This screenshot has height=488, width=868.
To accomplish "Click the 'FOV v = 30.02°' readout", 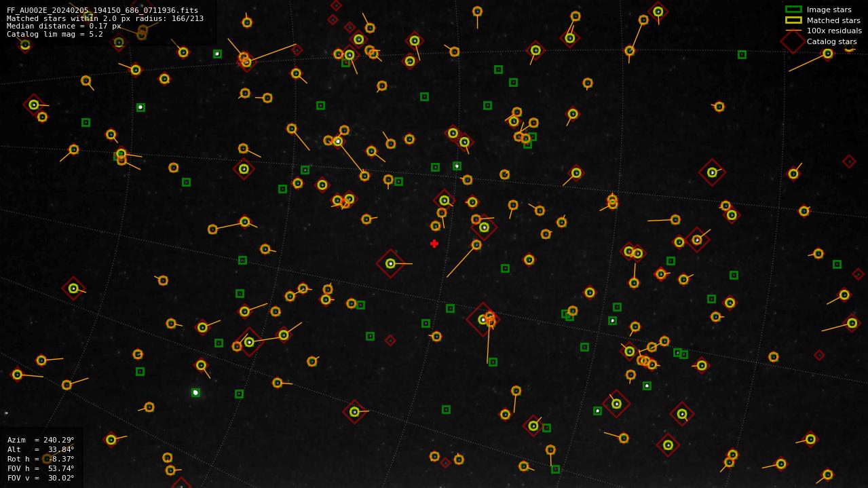I will 41,478.
